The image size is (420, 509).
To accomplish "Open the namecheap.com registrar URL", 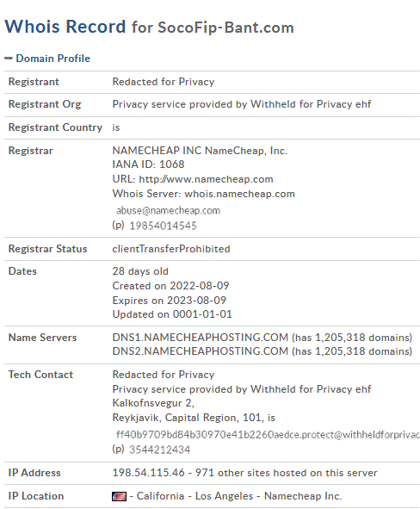I will (206, 179).
